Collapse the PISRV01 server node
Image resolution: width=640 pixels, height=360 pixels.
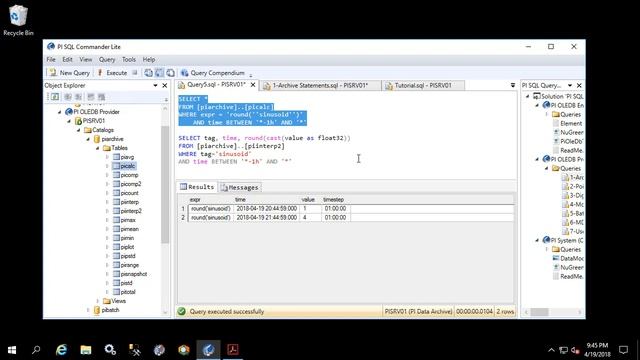coord(69,121)
